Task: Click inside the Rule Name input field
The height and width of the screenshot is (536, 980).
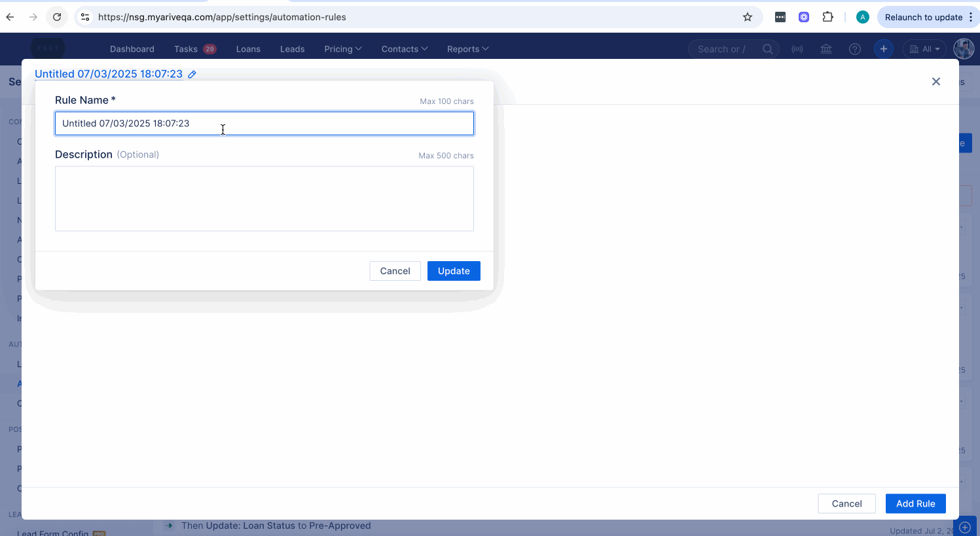Action: point(264,123)
